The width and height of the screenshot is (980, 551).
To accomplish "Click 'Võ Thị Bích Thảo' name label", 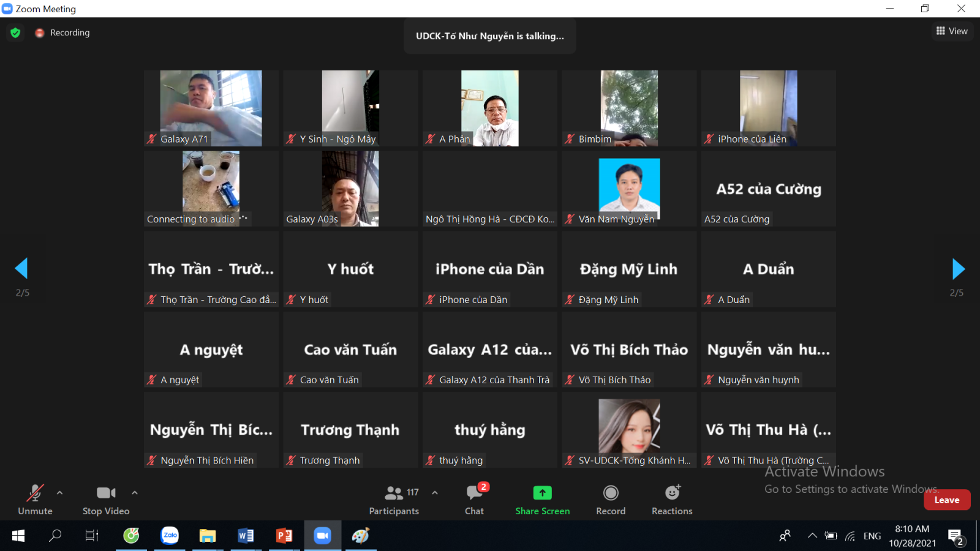I will pos(608,380).
